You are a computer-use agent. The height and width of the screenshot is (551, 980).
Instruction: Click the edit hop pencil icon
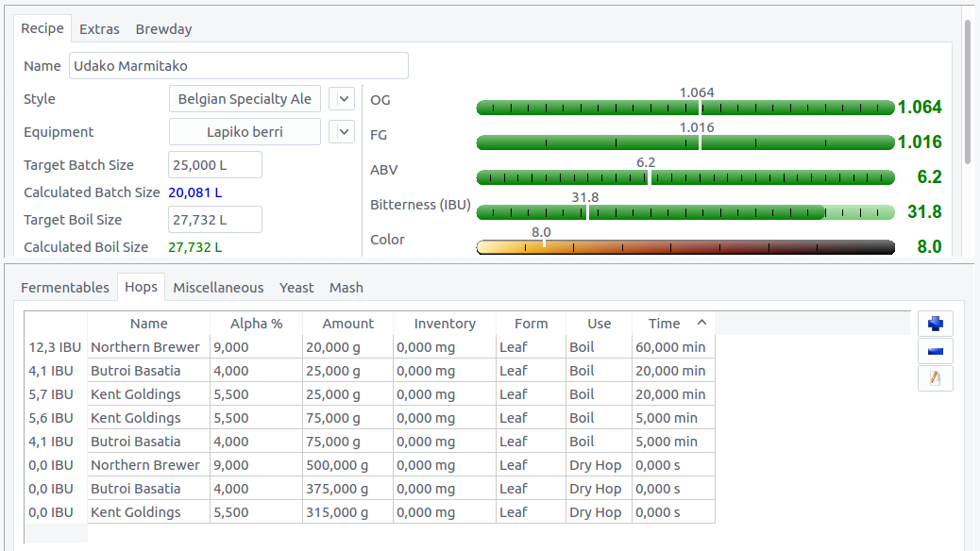935,378
